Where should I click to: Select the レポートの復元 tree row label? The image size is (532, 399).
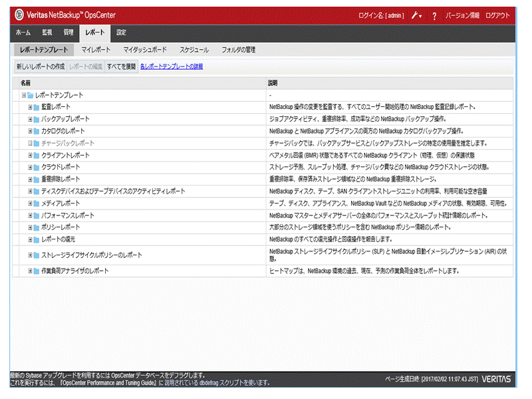tap(59, 240)
